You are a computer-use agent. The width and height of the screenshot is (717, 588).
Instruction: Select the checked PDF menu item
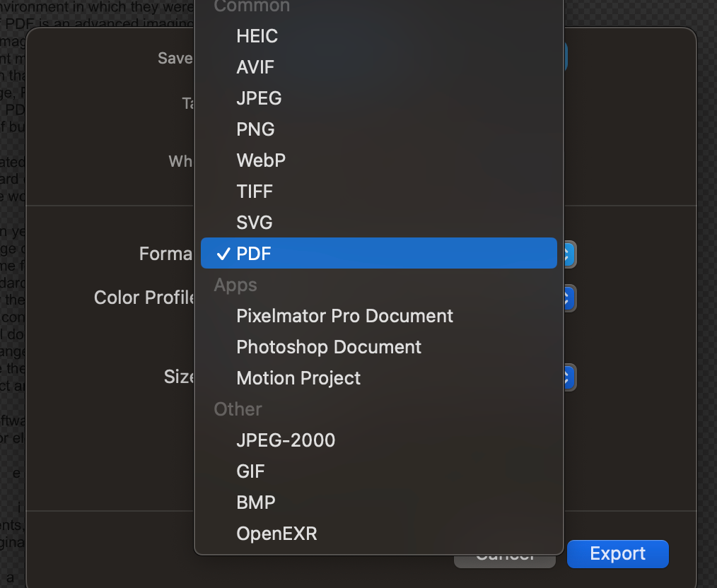coord(378,253)
